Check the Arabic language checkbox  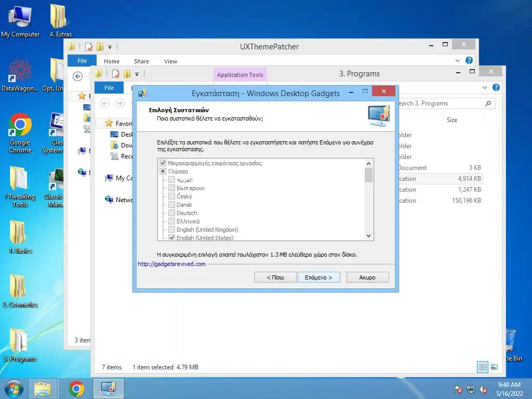click(171, 180)
